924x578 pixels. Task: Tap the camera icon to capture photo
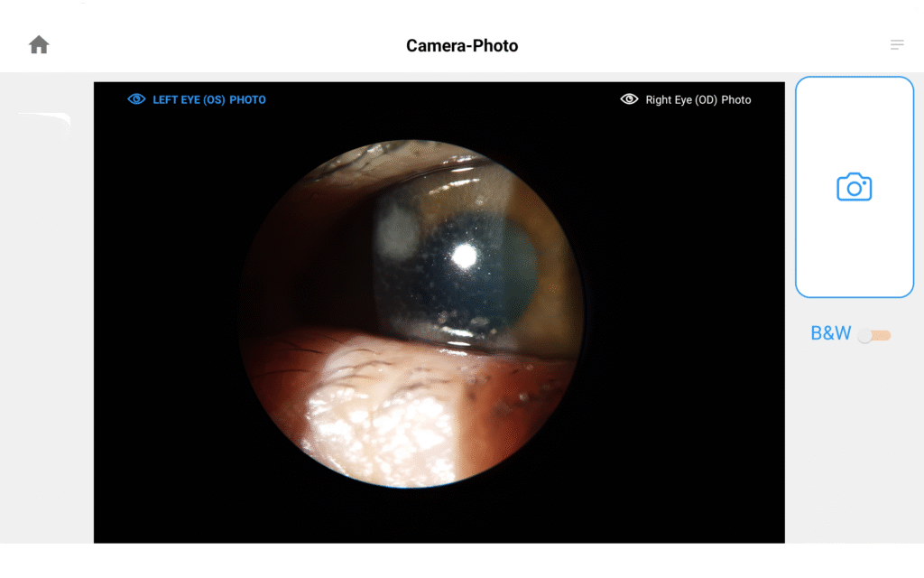point(854,187)
